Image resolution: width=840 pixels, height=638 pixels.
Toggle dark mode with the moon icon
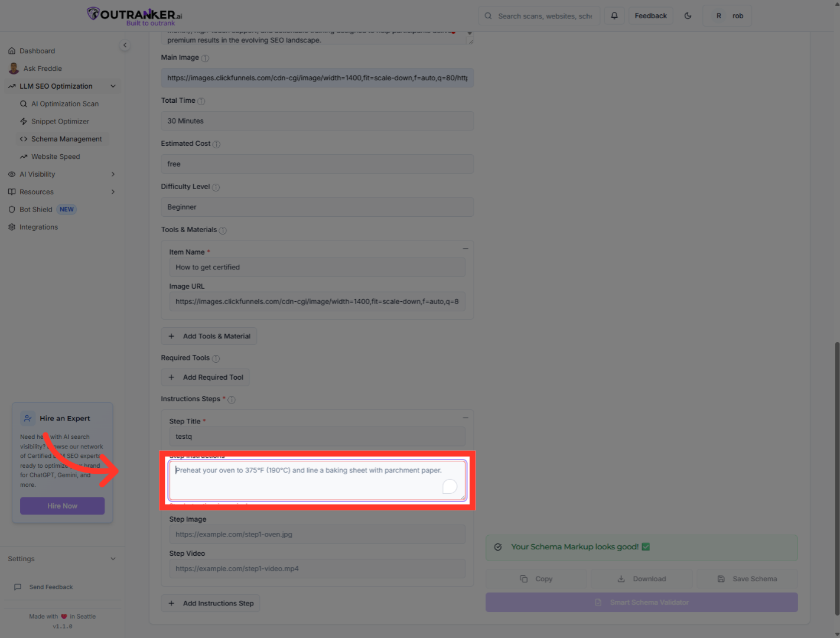688,16
